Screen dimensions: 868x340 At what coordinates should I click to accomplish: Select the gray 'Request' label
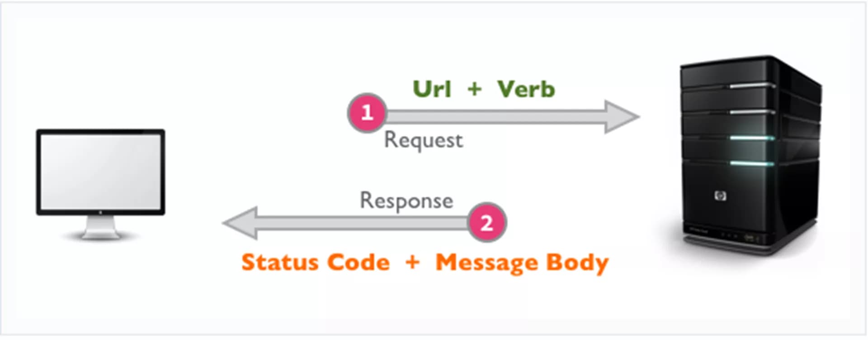[x=423, y=140]
